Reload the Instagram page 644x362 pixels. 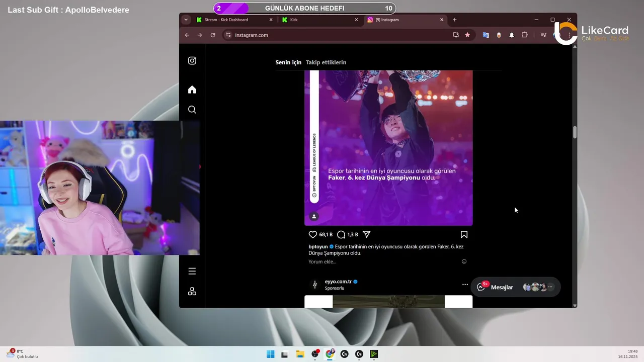click(213, 35)
